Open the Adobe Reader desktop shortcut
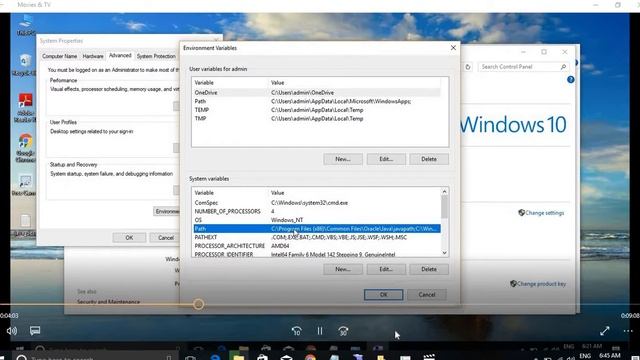This screenshot has width=640, height=360. click(x=25, y=107)
